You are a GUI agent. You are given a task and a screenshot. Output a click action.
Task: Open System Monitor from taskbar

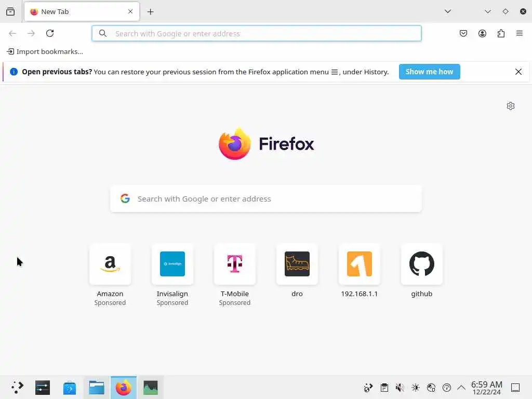pos(151,388)
